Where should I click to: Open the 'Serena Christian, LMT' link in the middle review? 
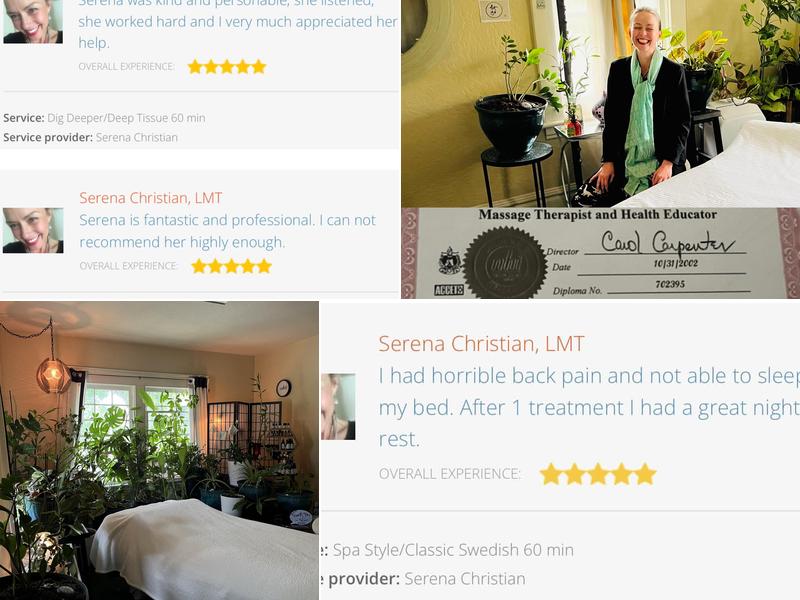click(151, 198)
